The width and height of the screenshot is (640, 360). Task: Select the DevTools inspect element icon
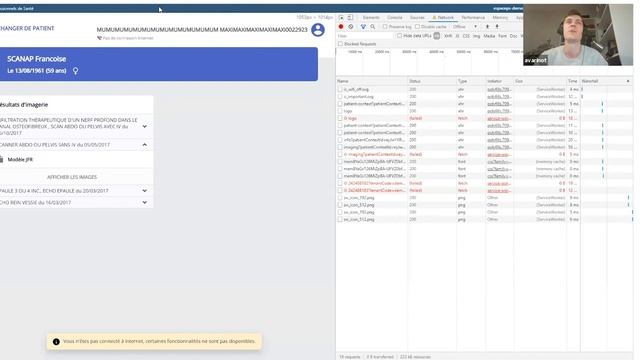(x=341, y=18)
